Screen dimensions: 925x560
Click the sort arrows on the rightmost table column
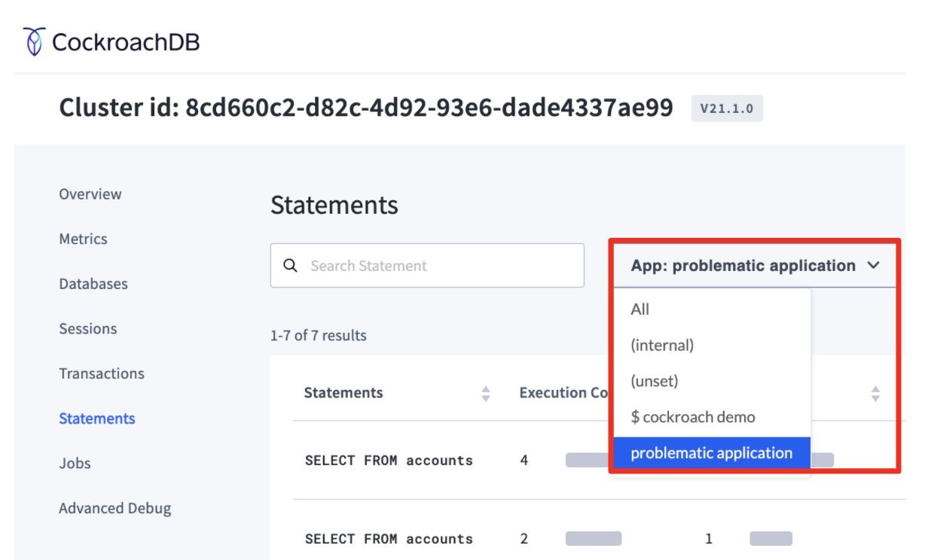click(x=875, y=392)
